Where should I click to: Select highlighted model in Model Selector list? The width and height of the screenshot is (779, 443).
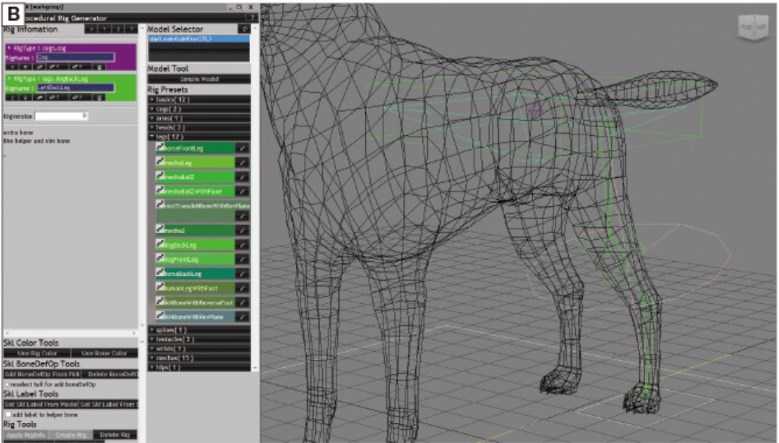[x=199, y=39]
